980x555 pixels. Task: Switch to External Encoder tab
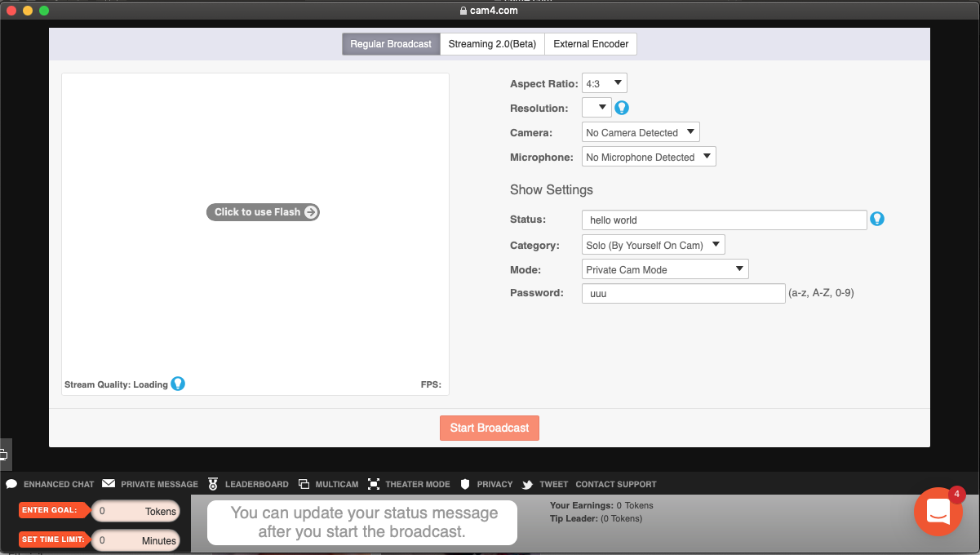pos(591,44)
